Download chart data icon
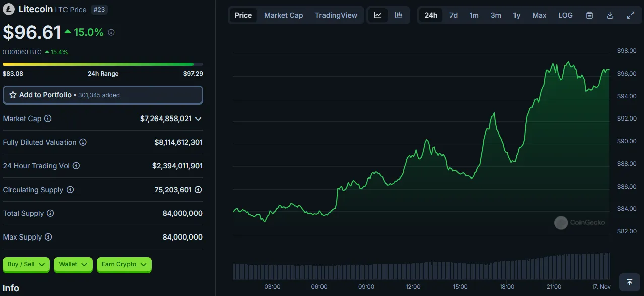The width and height of the screenshot is (644, 296). click(610, 15)
